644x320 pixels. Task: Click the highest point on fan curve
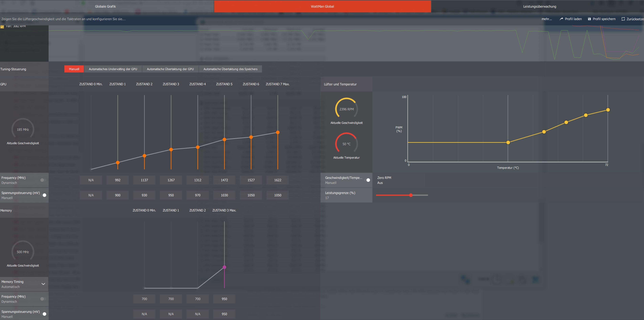pyautogui.click(x=608, y=110)
